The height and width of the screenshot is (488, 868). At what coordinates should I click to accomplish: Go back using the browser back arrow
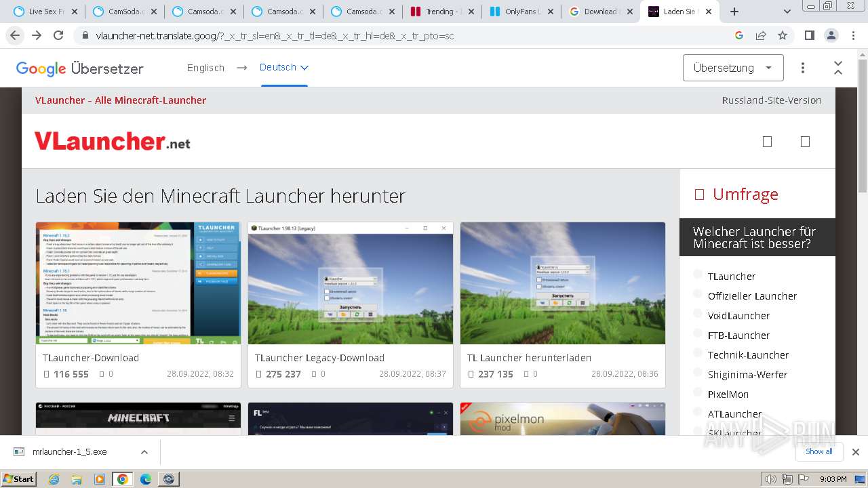[15, 35]
